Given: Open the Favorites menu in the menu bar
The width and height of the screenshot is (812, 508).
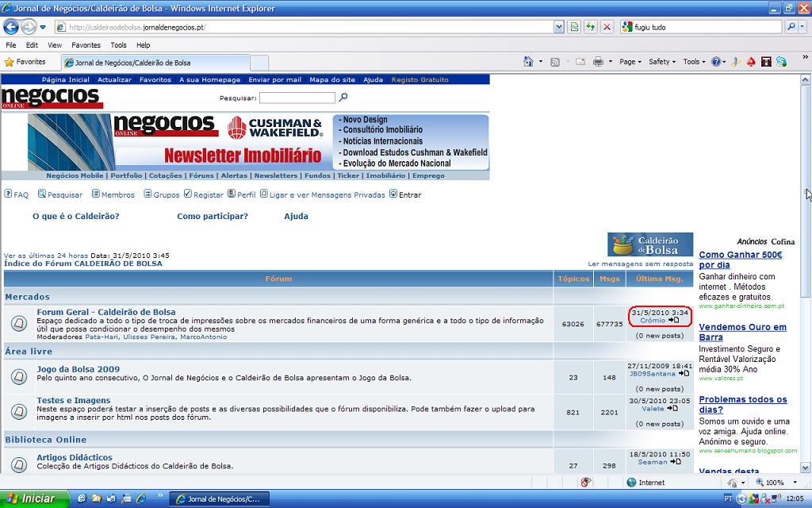Looking at the screenshot, I should point(86,45).
